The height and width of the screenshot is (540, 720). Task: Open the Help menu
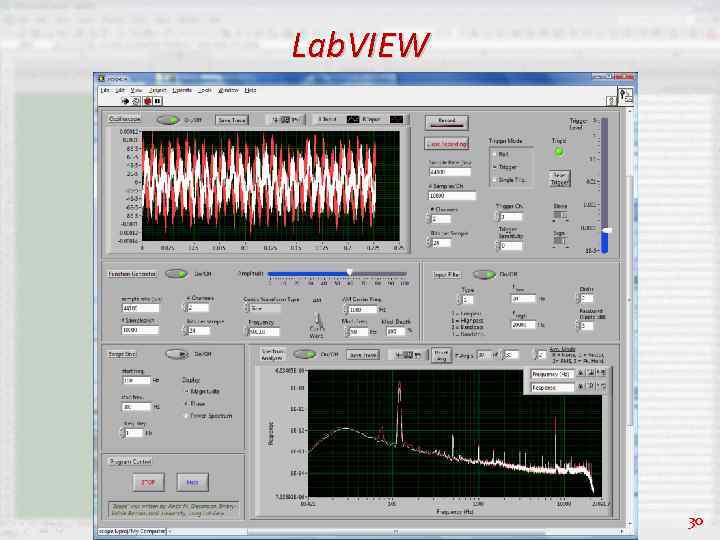point(250,90)
